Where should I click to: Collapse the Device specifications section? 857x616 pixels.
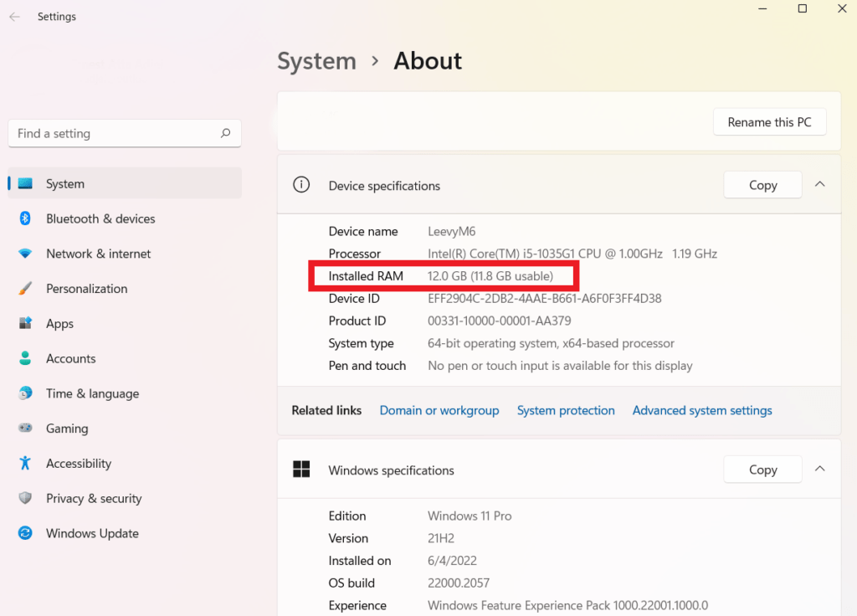[x=820, y=185]
